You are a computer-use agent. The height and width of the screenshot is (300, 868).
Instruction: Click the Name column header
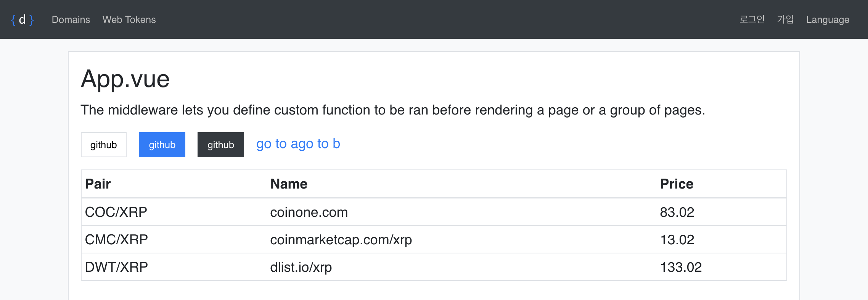pos(289,184)
